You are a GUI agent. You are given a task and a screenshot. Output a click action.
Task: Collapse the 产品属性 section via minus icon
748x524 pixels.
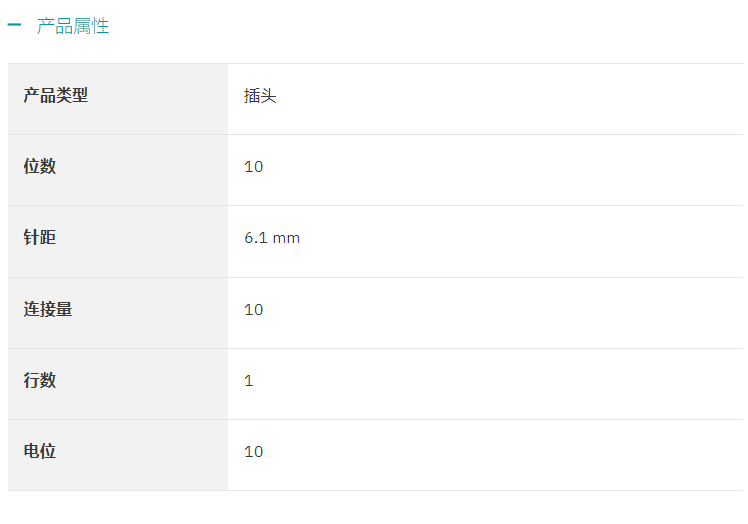(14, 25)
